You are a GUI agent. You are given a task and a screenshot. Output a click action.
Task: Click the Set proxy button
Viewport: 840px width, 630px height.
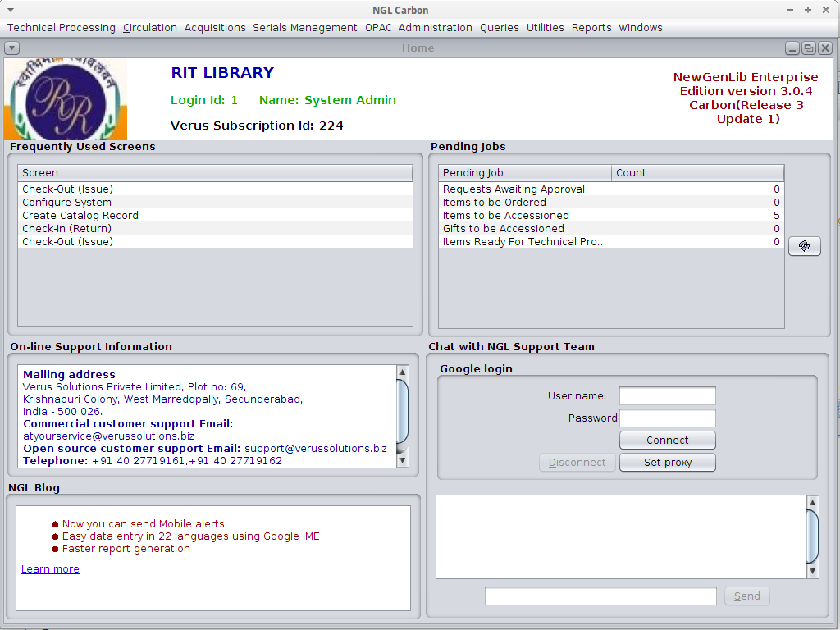click(668, 463)
